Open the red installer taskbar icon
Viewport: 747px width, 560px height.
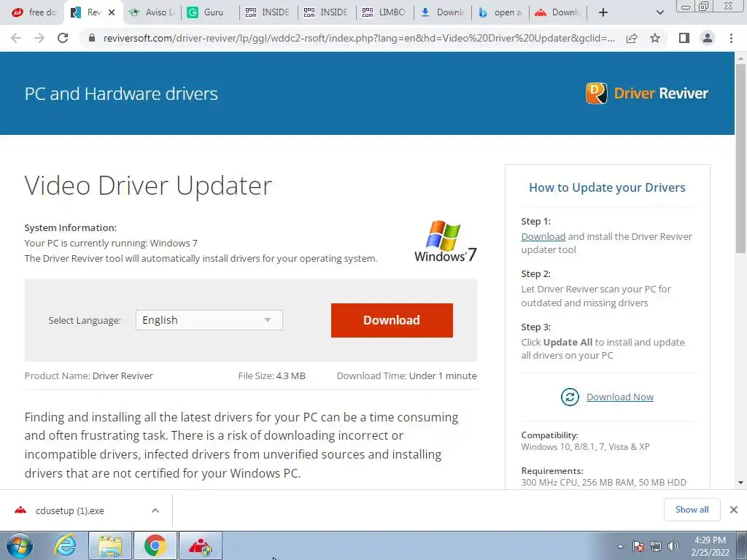tap(201, 545)
